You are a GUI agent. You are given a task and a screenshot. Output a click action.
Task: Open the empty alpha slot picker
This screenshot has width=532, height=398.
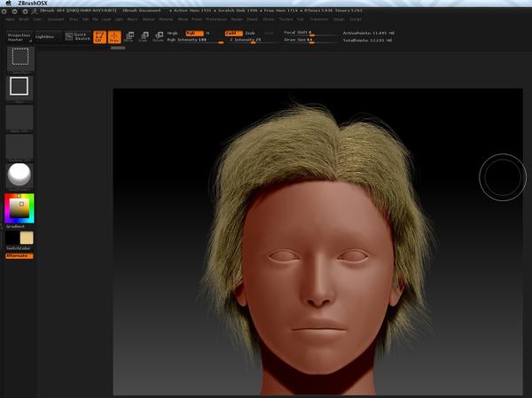(x=20, y=117)
